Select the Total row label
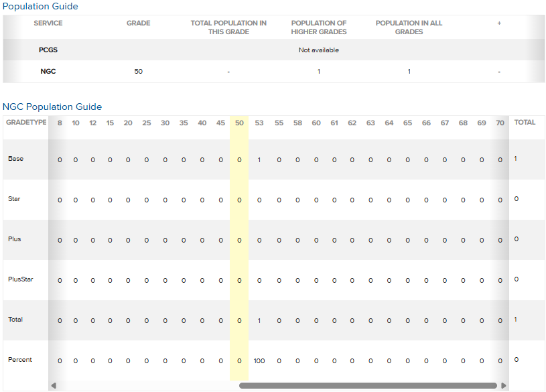 coord(15,320)
